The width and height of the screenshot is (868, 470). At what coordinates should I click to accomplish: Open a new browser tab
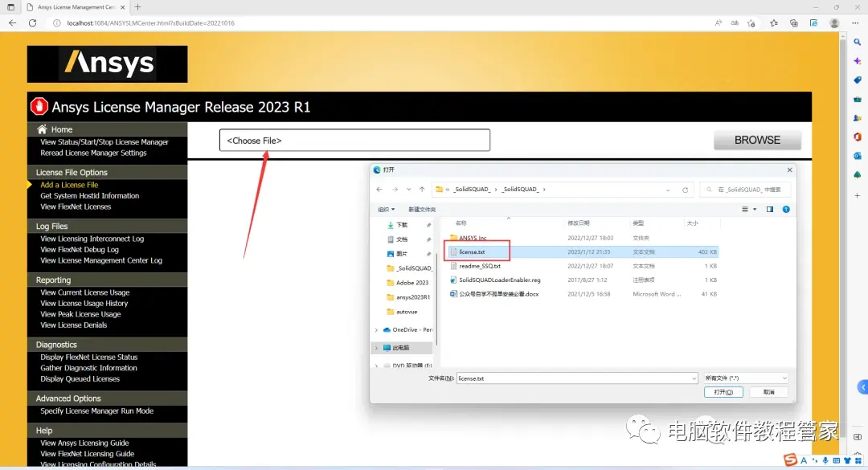click(x=138, y=7)
